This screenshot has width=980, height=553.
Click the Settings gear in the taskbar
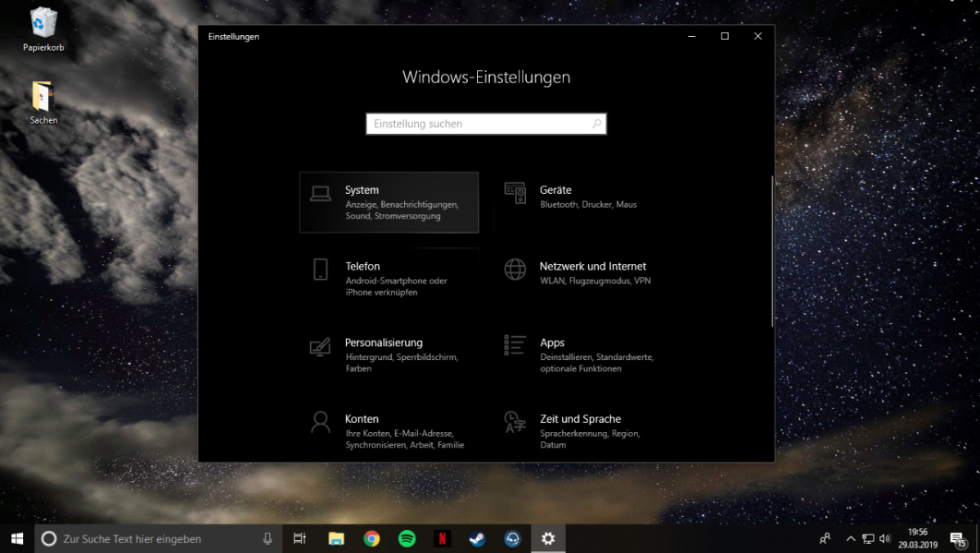(548, 538)
